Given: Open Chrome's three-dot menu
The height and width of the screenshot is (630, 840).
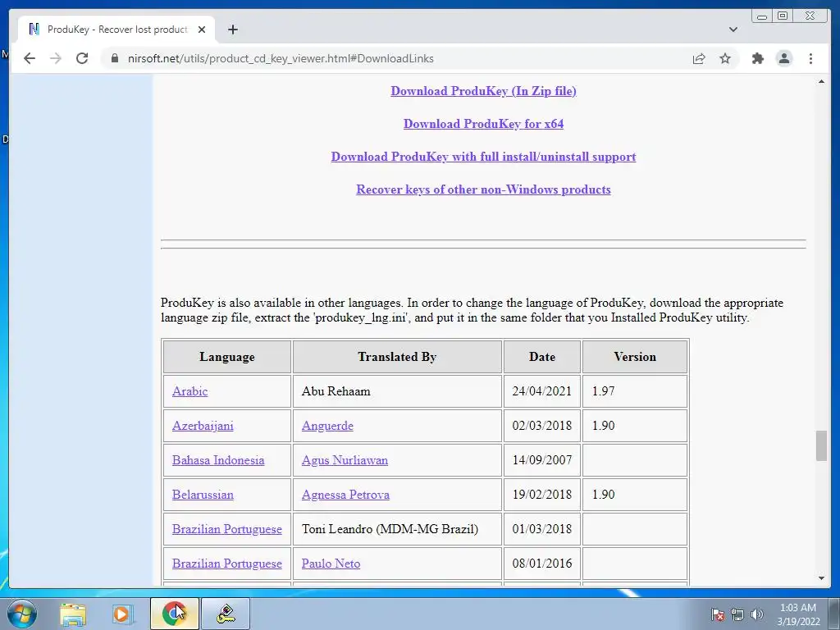Looking at the screenshot, I should coord(810,58).
